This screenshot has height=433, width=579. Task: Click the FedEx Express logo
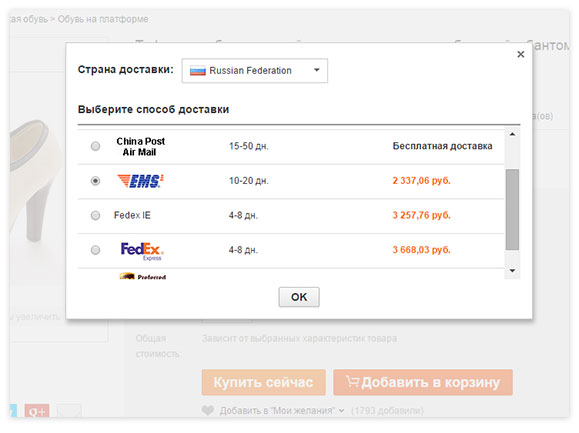[x=142, y=251]
